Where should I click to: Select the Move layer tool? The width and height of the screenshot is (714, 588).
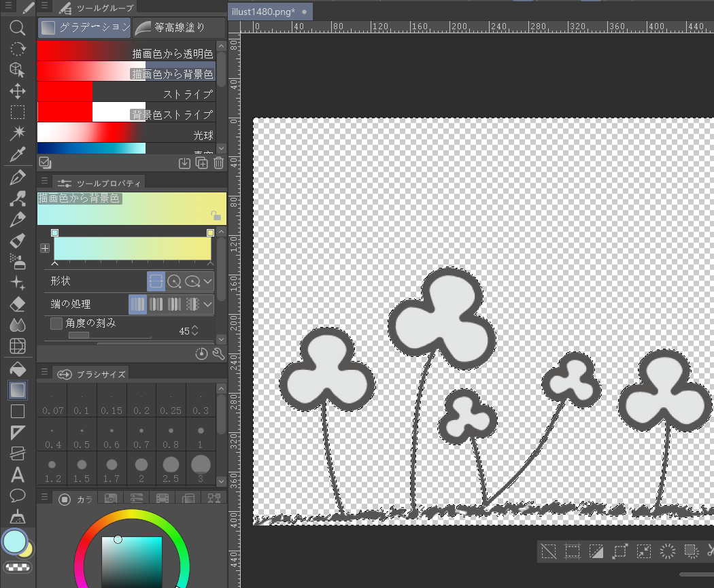(17, 91)
